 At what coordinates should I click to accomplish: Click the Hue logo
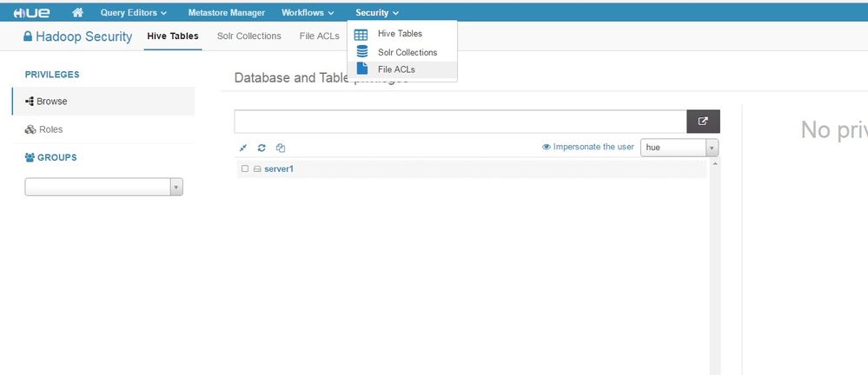(32, 12)
